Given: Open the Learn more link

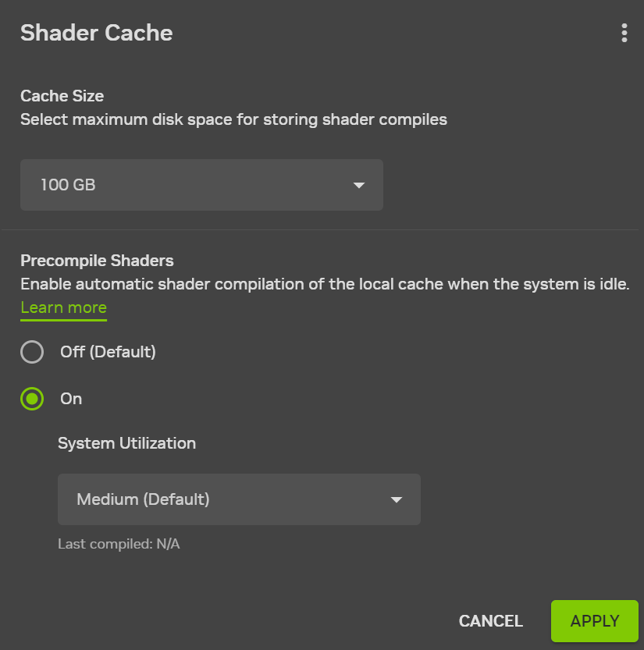Looking at the screenshot, I should pos(63,307).
